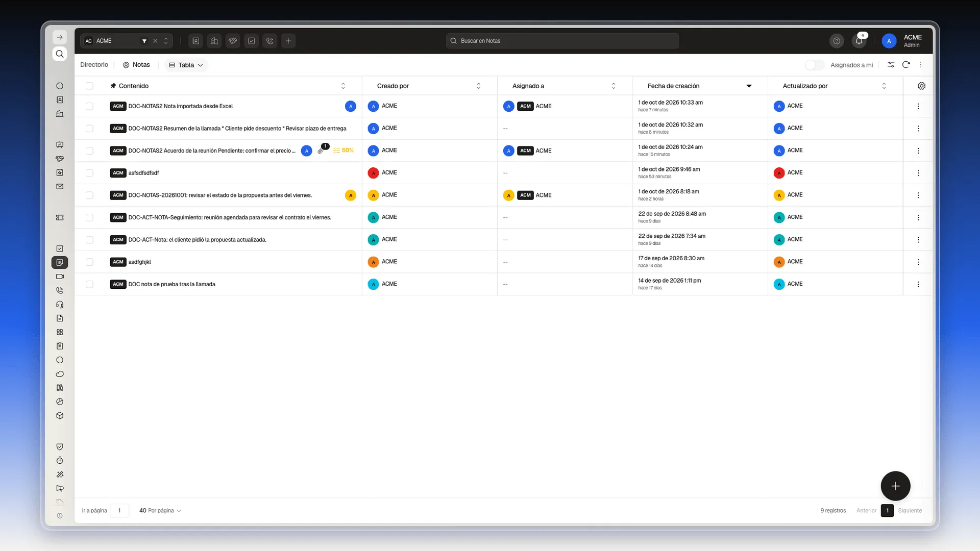Open the filter sliders icon
The image size is (980, 551).
click(x=891, y=65)
